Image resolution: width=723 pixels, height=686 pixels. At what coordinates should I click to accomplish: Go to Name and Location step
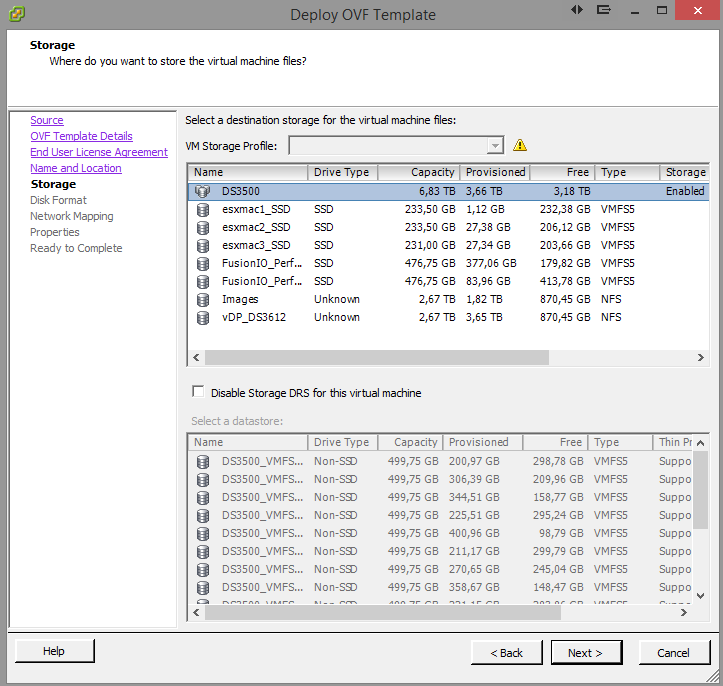(x=76, y=168)
